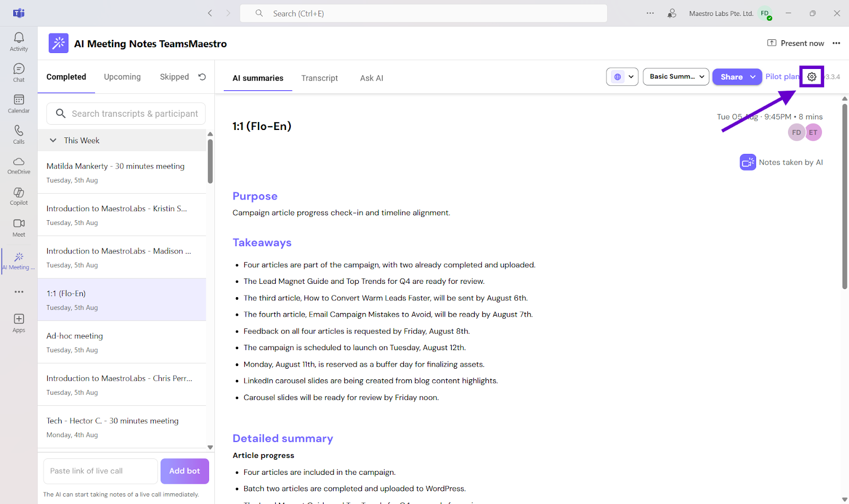Viewport: 849px width, 504px height.
Task: Open Basic Summary template dropdown
Action: click(676, 77)
